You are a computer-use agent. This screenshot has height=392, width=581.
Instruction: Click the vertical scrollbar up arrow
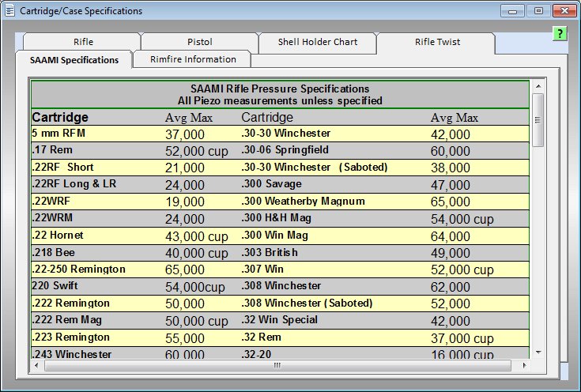pyautogui.click(x=538, y=86)
